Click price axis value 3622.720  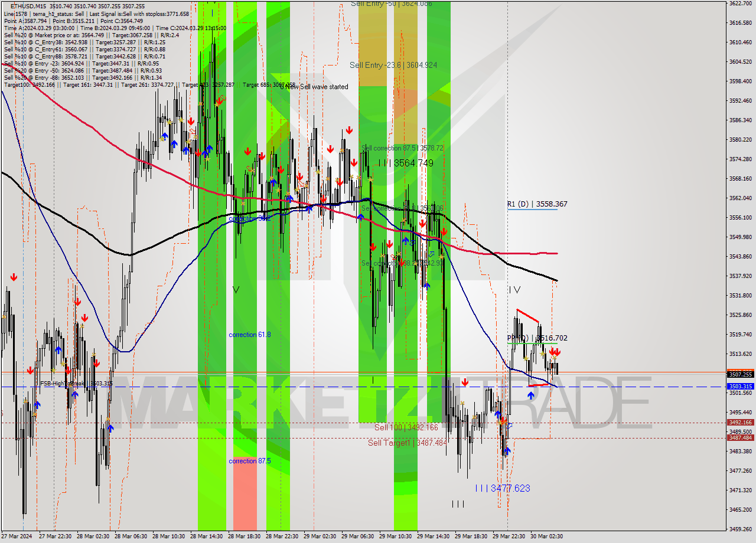(x=740, y=4)
